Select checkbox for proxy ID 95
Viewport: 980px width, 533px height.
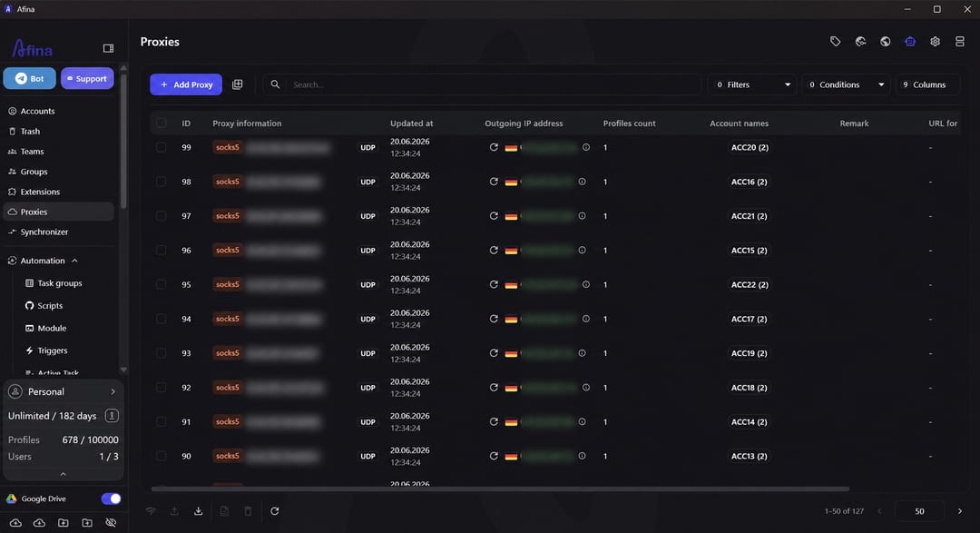point(162,284)
